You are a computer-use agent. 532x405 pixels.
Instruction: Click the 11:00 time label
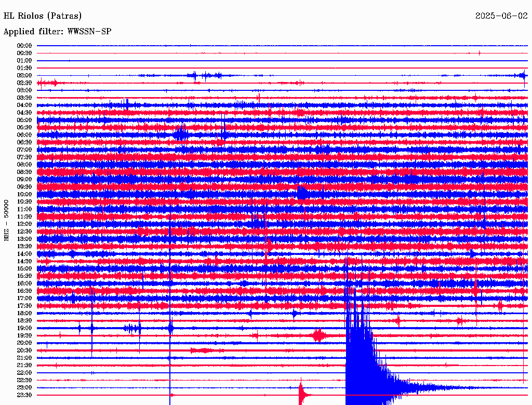[x=24, y=209]
